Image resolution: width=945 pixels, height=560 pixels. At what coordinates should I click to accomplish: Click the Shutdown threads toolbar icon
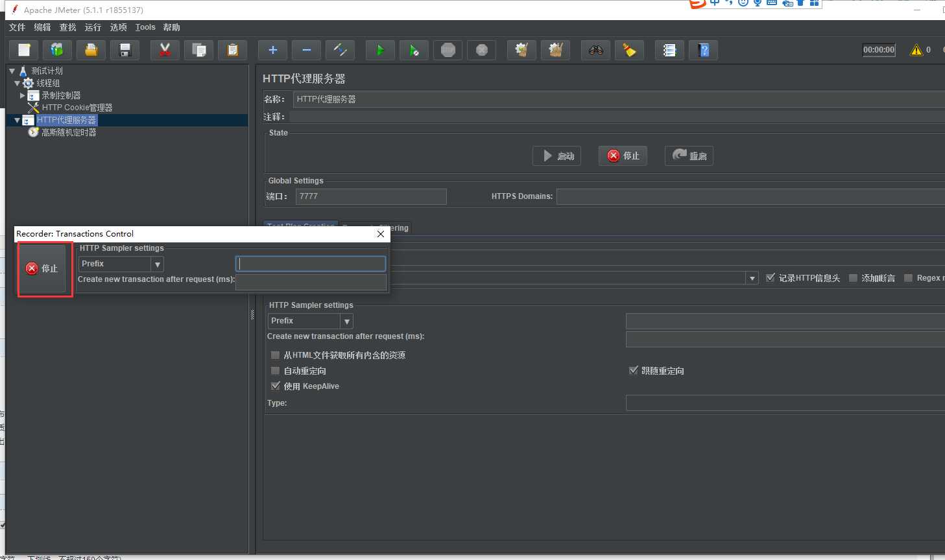click(x=481, y=50)
